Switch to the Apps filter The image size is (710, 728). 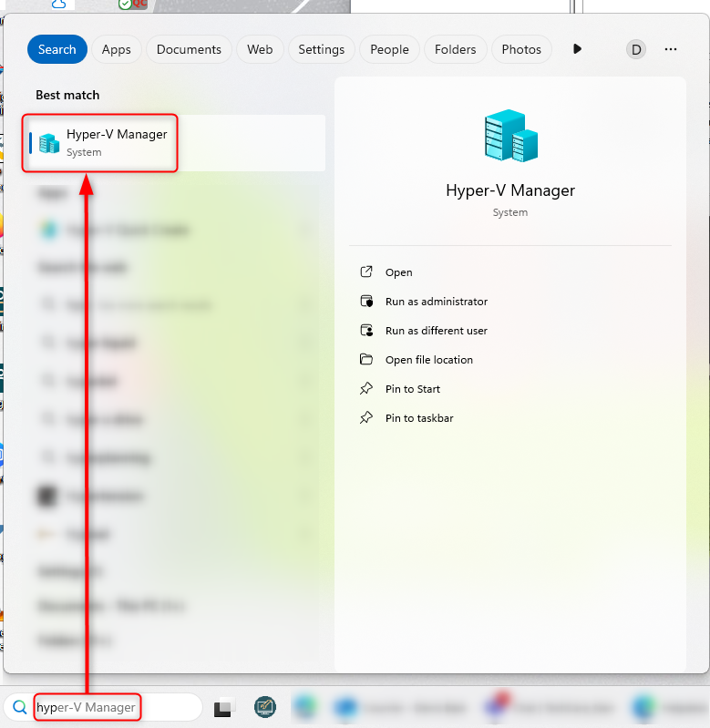pyautogui.click(x=116, y=49)
